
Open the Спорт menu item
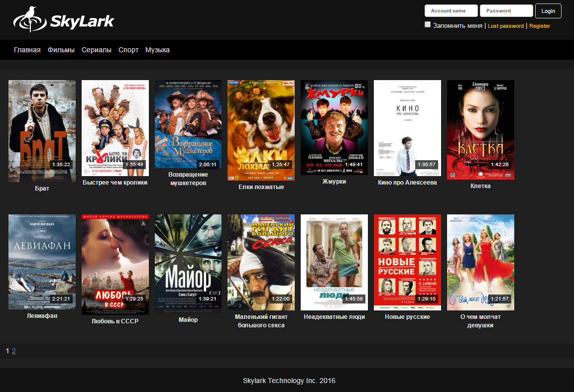click(x=128, y=50)
